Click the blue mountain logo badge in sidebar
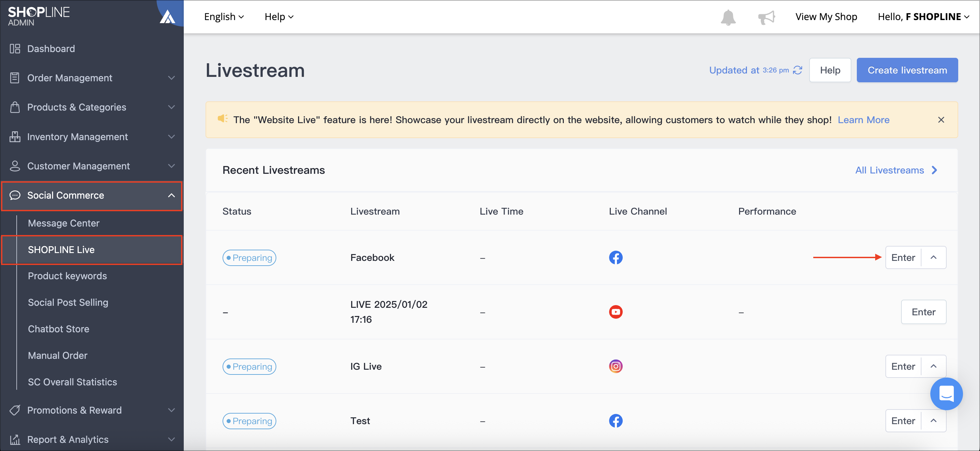Viewport: 980px width, 451px height. click(167, 17)
